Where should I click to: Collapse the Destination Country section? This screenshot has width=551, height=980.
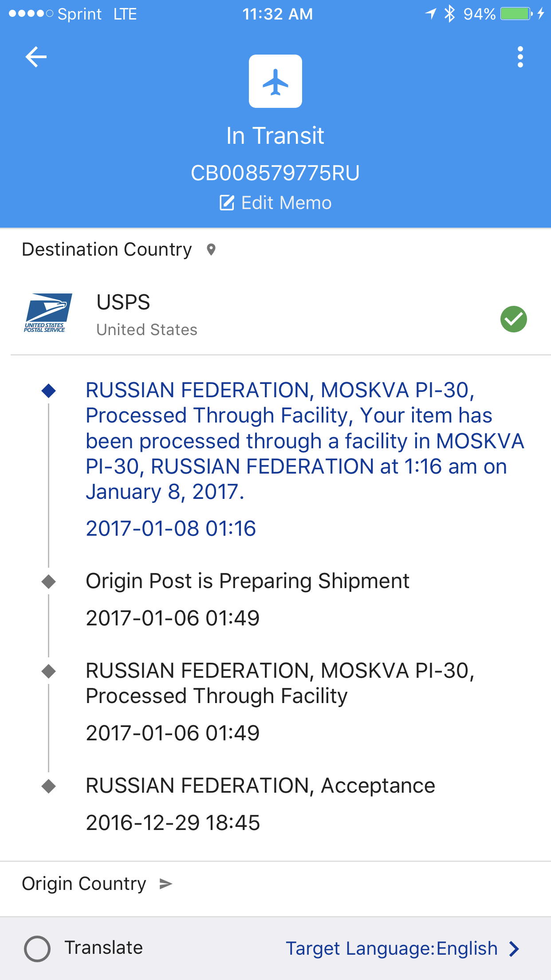(106, 249)
